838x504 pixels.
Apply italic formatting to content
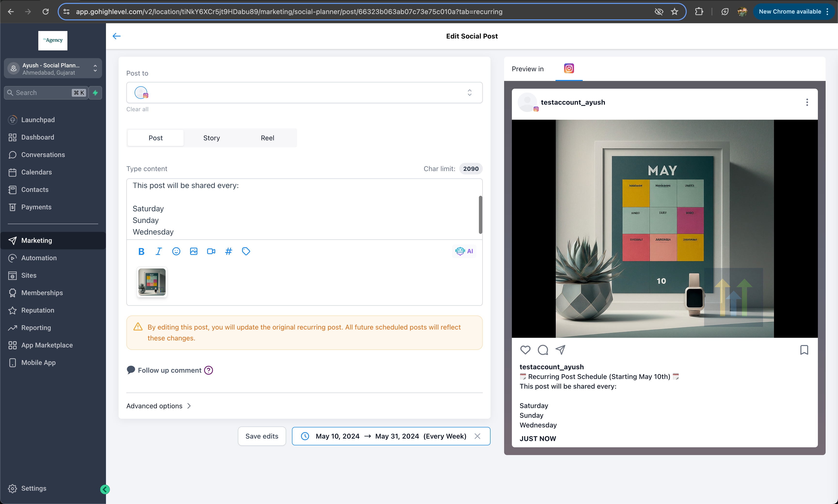(x=159, y=251)
